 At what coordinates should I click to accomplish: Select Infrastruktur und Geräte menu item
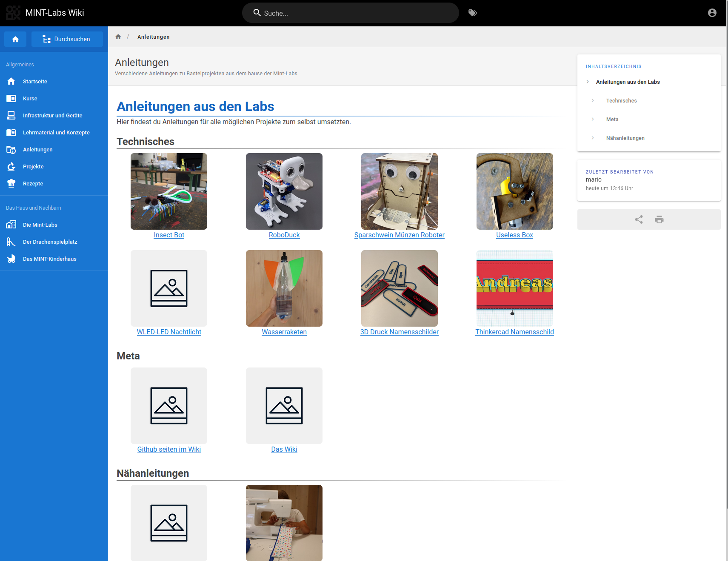pyautogui.click(x=52, y=116)
